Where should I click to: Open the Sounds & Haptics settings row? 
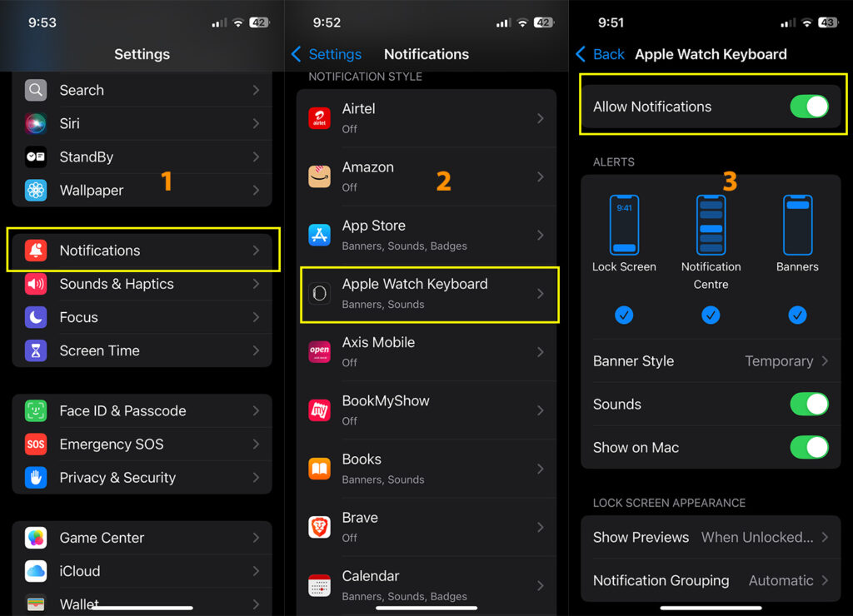(142, 284)
